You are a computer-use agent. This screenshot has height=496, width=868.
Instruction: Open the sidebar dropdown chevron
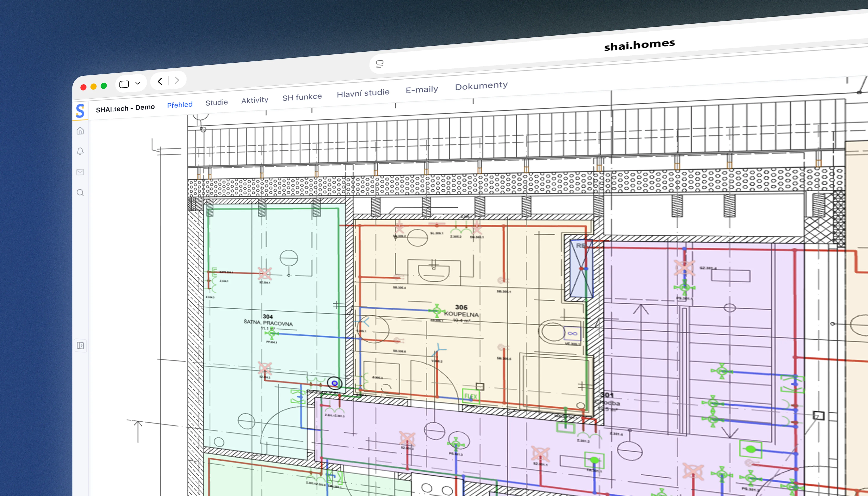(138, 83)
